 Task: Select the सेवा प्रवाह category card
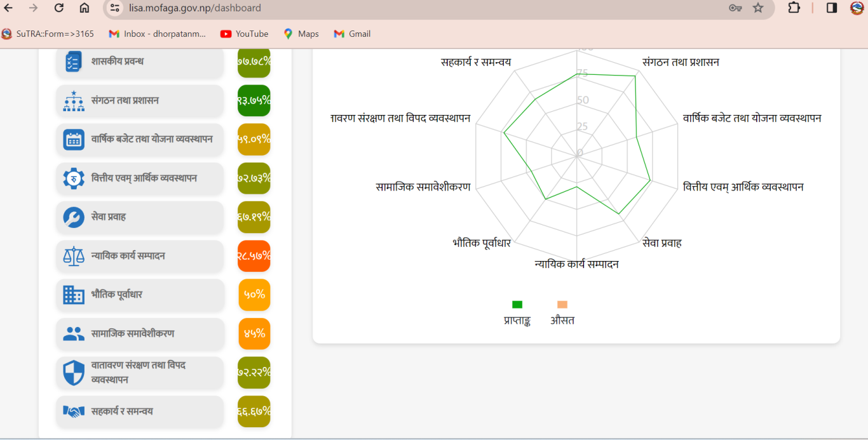point(140,217)
